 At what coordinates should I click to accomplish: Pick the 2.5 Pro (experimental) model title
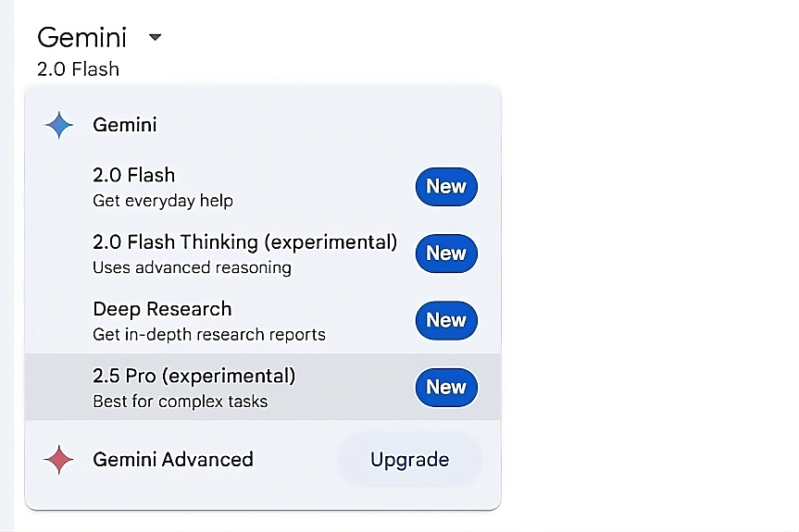click(x=194, y=376)
